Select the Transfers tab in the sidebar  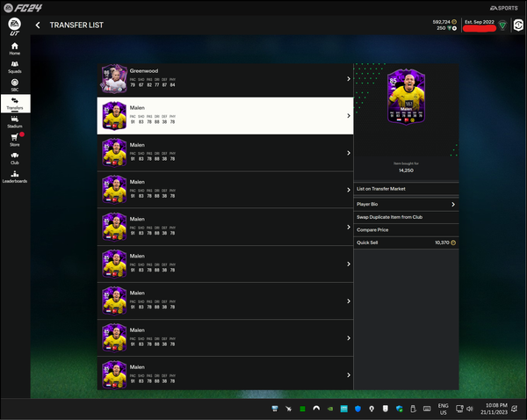pyautogui.click(x=15, y=104)
